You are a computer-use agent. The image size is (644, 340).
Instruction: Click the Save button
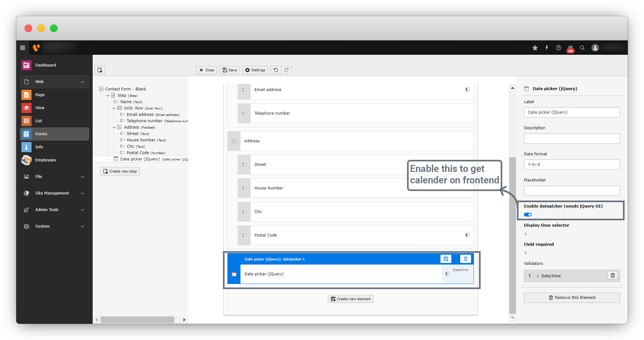pyautogui.click(x=229, y=70)
